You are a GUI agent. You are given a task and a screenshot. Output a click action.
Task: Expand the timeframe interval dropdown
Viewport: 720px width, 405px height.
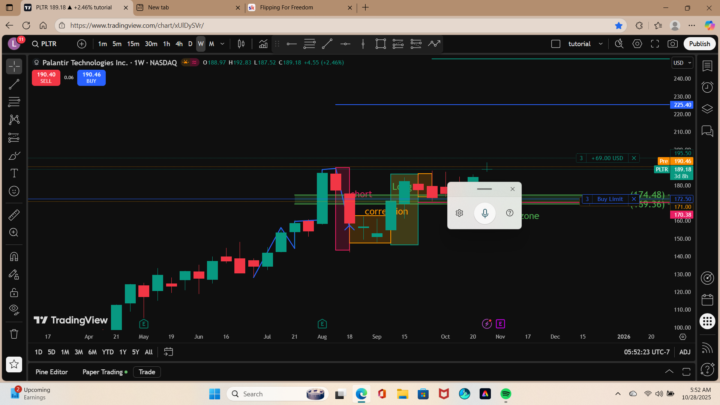coord(222,44)
